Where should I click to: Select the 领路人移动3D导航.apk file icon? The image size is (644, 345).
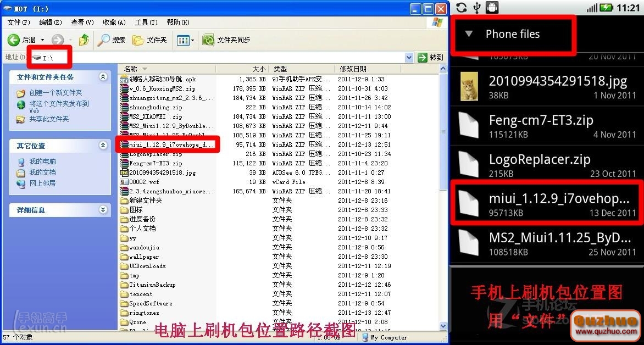pos(124,79)
